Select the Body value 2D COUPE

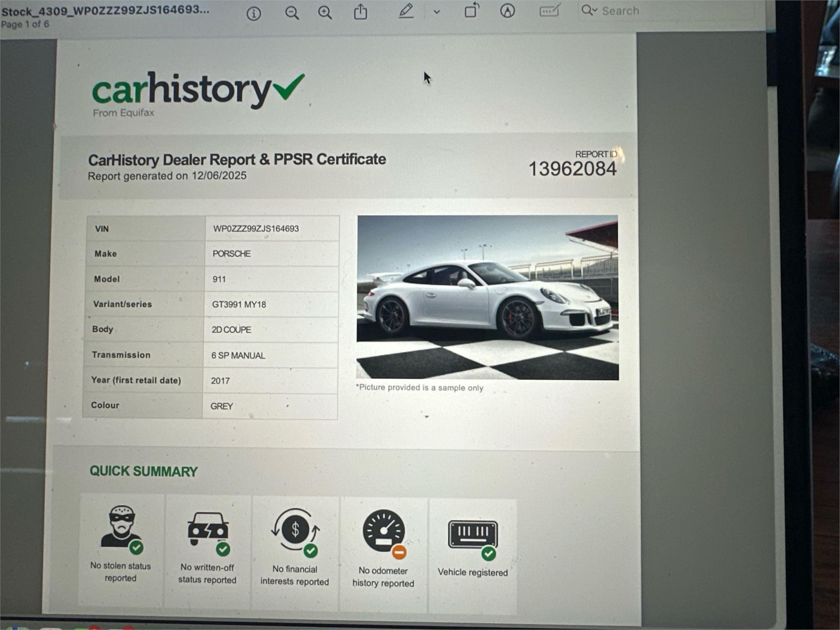point(231,329)
